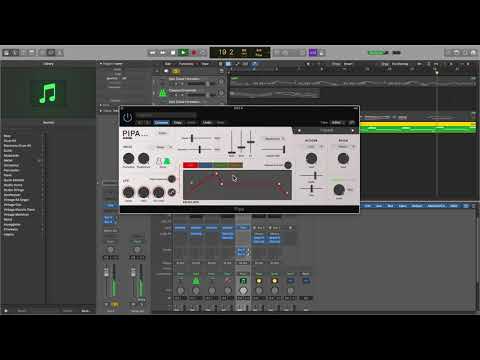Viewport: 480px width, 360px height.
Task: Click the link icon in plug-in header
Action: point(351,122)
